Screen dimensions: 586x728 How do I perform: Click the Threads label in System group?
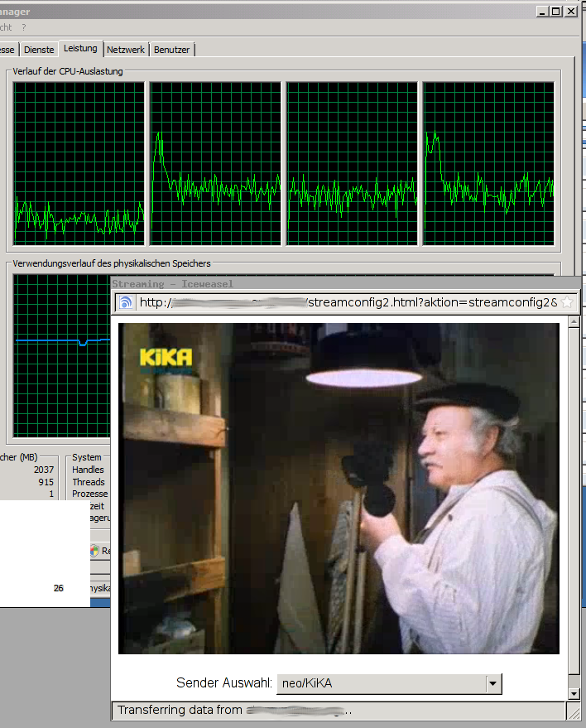89,482
